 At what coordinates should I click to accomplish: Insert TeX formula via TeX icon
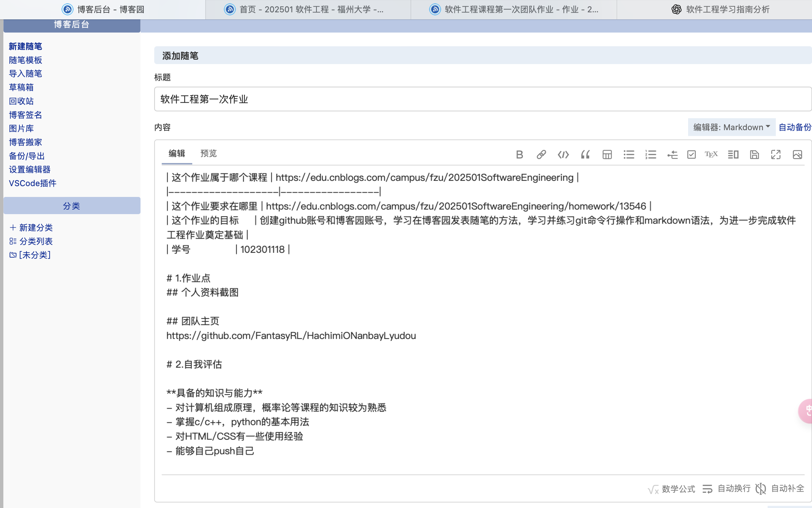(711, 154)
